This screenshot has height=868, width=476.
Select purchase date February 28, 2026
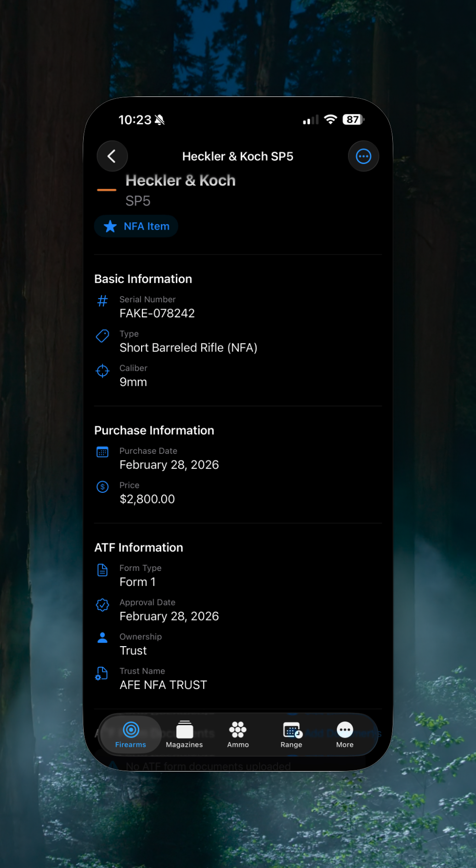coord(169,465)
